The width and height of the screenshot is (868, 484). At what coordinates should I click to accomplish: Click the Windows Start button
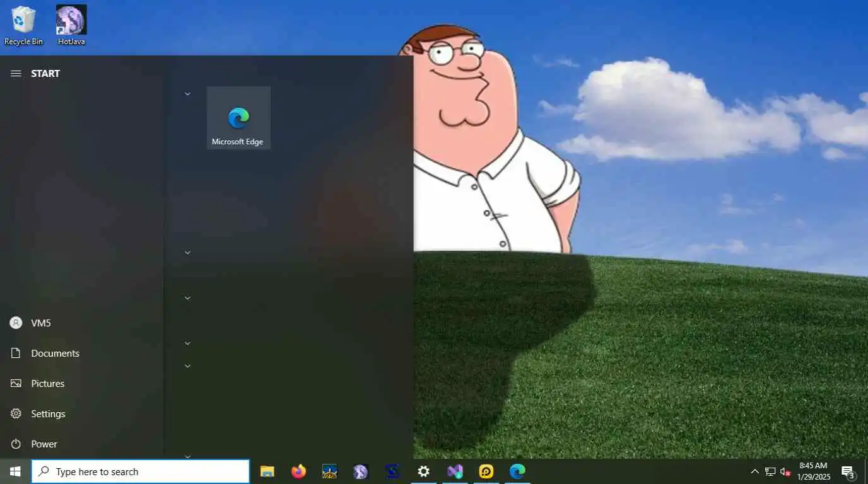click(x=15, y=471)
